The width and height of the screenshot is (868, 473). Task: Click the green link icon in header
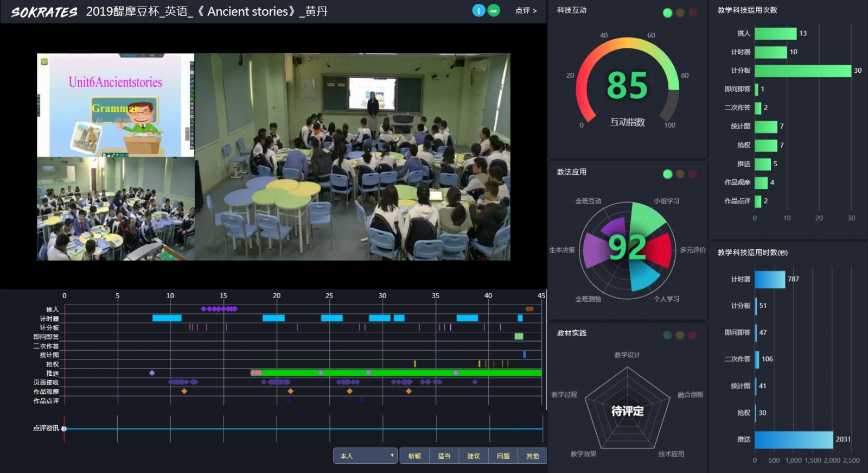click(x=494, y=10)
